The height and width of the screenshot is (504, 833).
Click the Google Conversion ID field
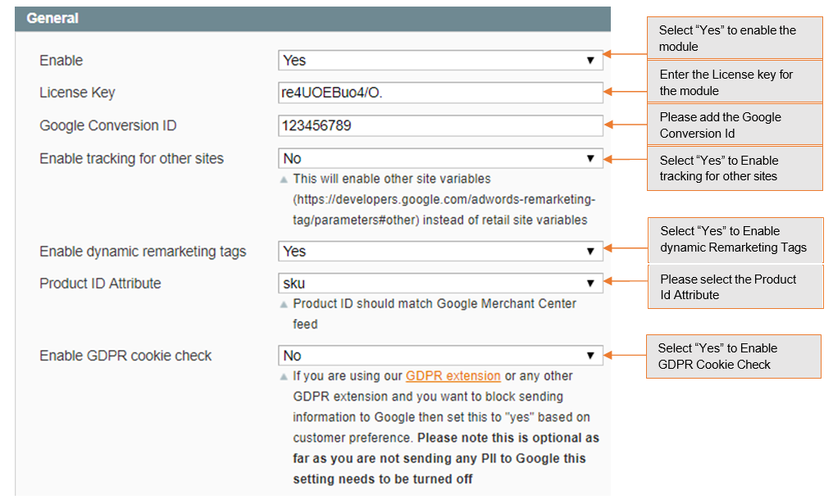tap(440, 125)
